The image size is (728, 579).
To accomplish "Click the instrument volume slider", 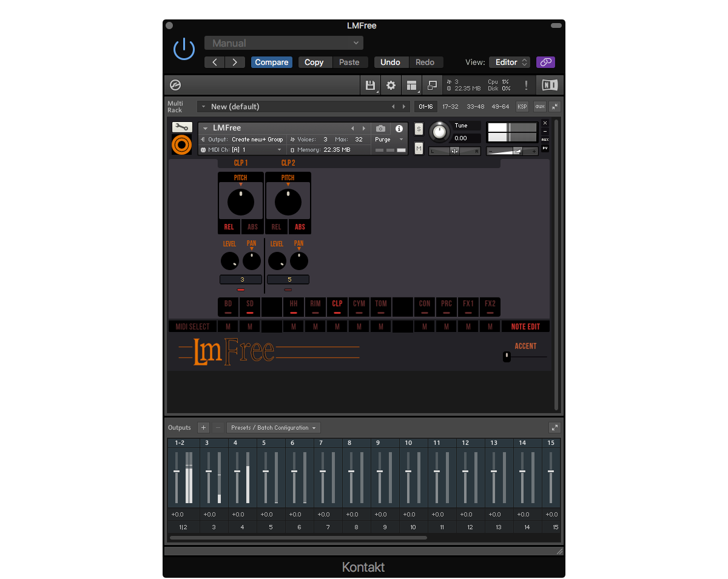I will point(513,151).
